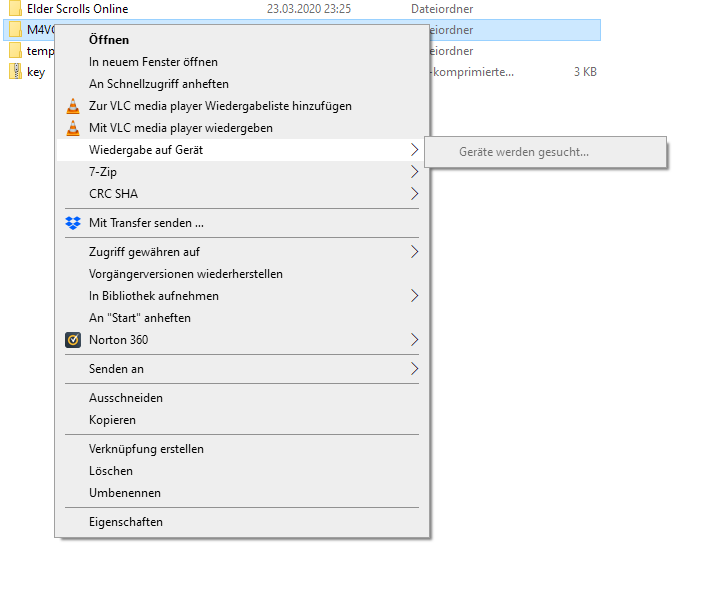
Task: Expand the Senden an submenu arrow
Action: pos(415,369)
